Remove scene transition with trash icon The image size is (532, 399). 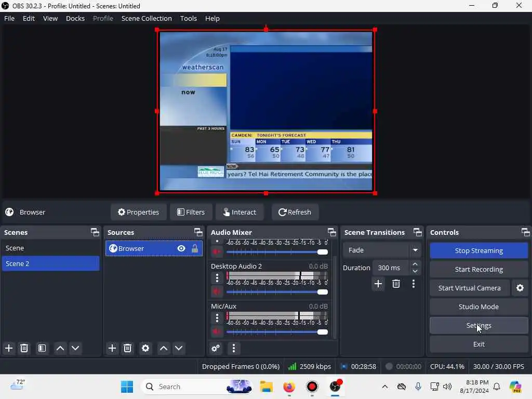(x=396, y=284)
